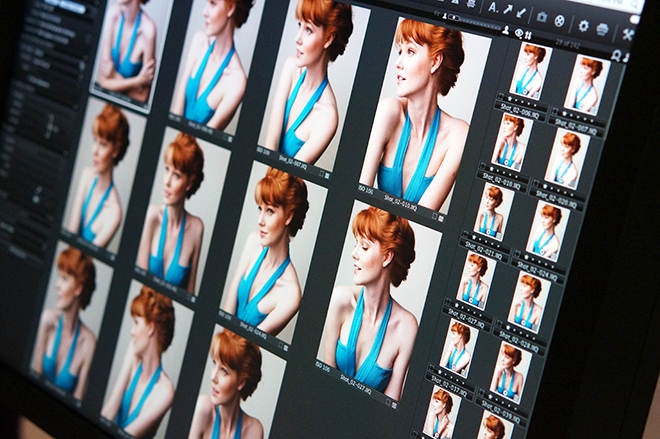Click filename label Shot_02-021.IIQ in browser
The height and width of the screenshot is (439, 660).
point(483,251)
